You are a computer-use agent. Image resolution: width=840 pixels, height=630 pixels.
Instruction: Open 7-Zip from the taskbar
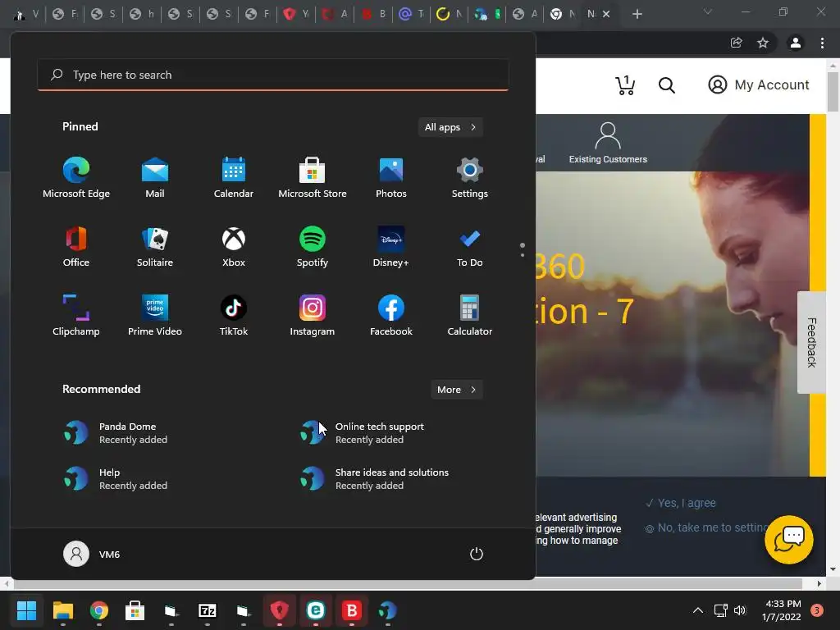[x=208, y=610]
